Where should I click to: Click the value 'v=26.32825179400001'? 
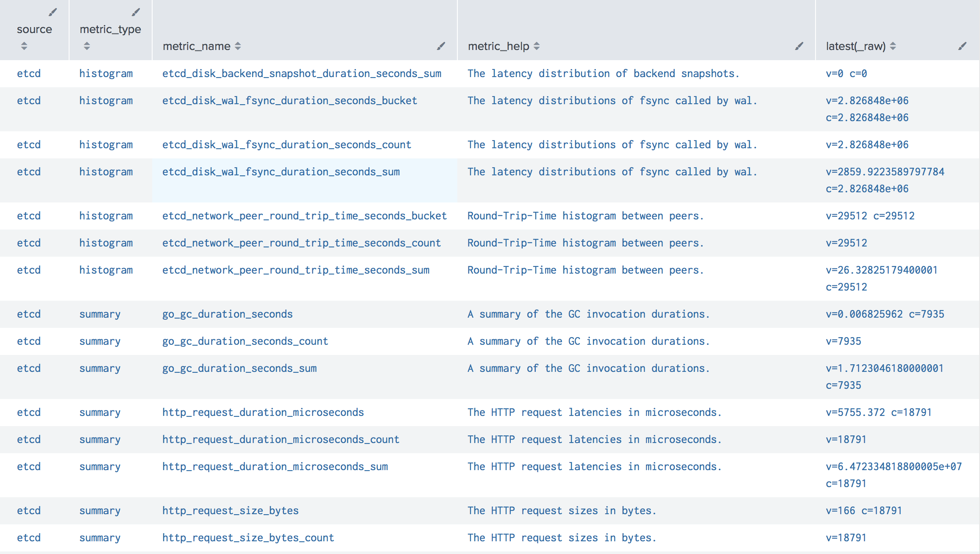(x=882, y=270)
